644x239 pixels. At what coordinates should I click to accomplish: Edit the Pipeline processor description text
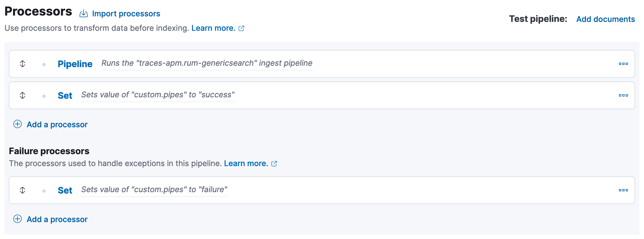tap(207, 63)
